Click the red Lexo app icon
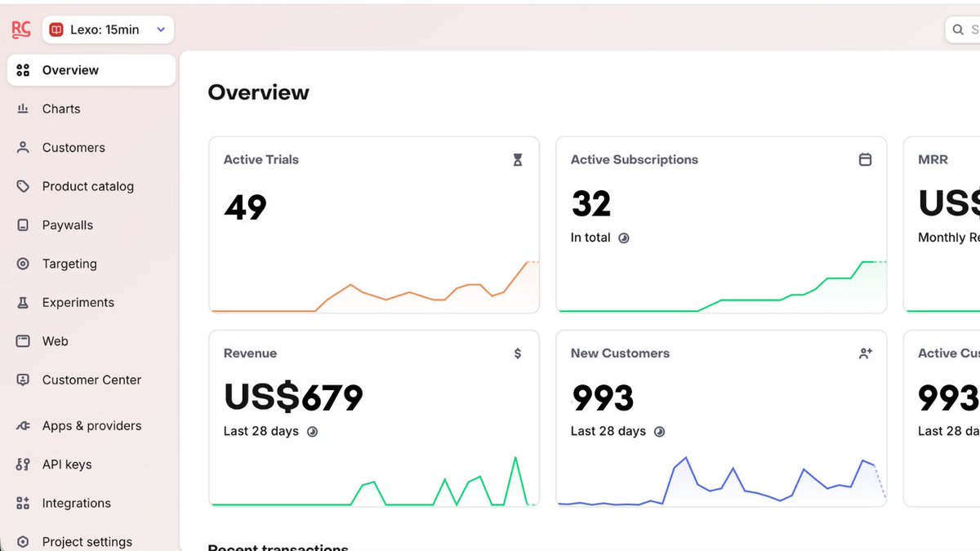This screenshot has height=551, width=980. pos(56,29)
